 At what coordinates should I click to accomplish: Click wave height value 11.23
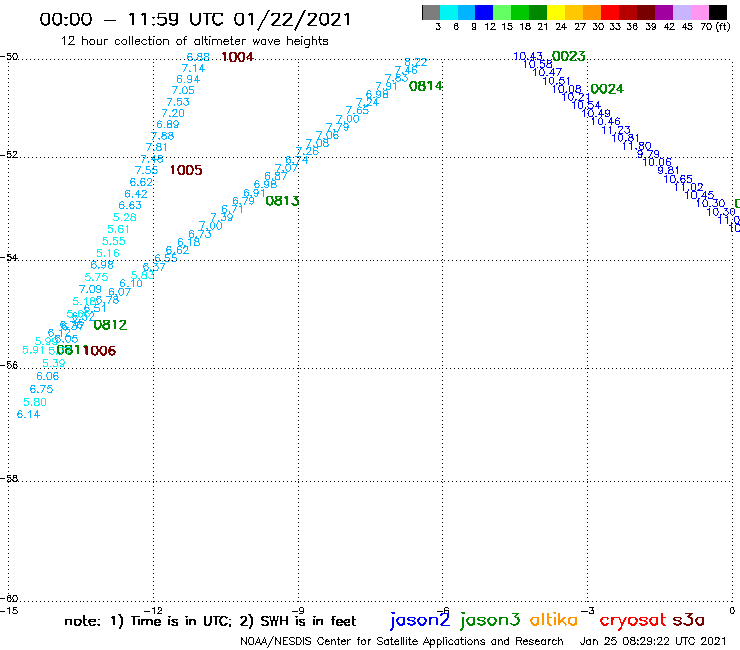pos(616,130)
